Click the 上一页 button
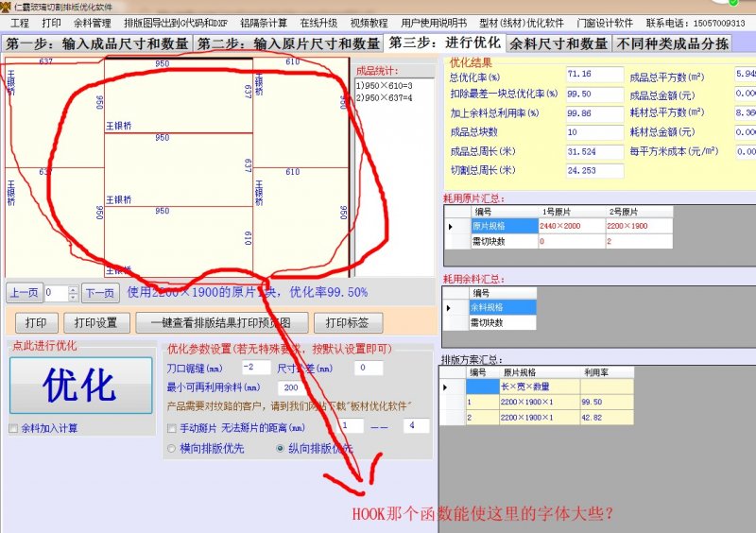 coord(25,293)
